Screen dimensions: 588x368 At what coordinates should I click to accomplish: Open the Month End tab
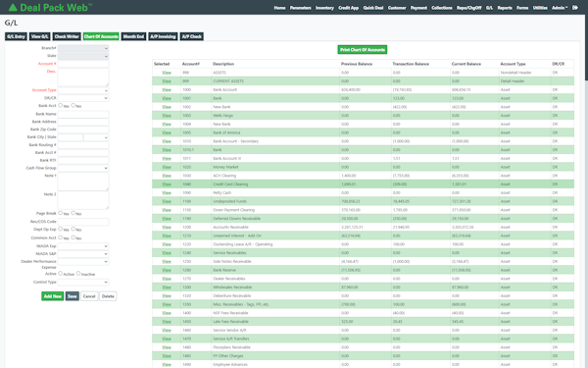(x=133, y=36)
